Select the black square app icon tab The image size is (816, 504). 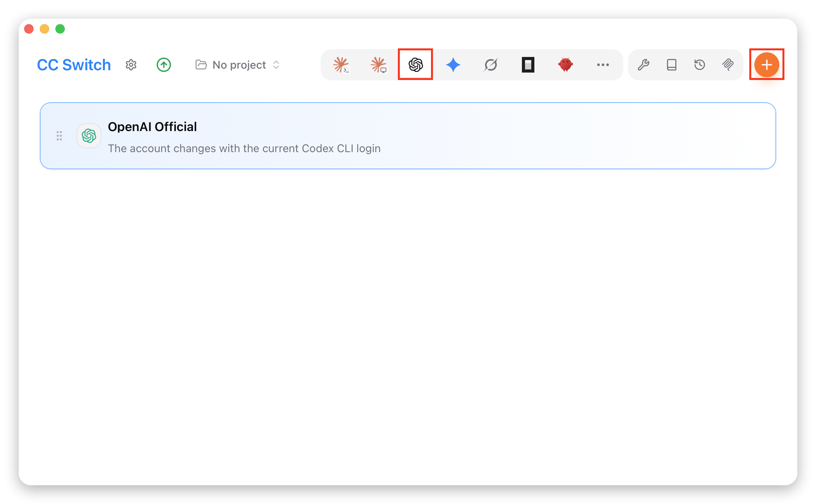(x=528, y=65)
